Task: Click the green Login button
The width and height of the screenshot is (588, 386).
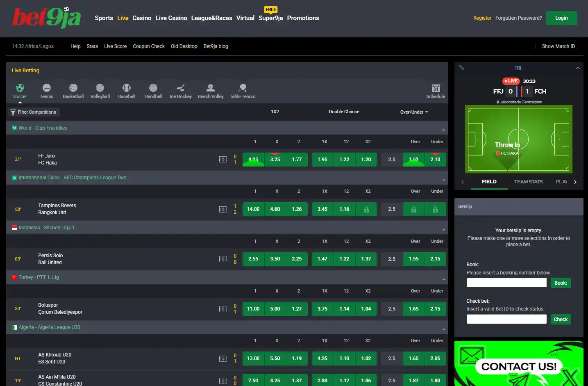Action: [x=561, y=18]
